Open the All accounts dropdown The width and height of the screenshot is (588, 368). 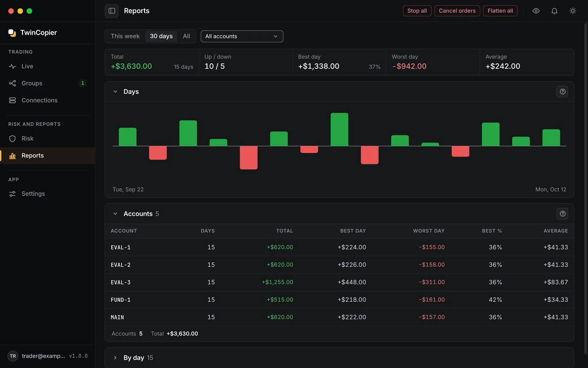point(242,36)
